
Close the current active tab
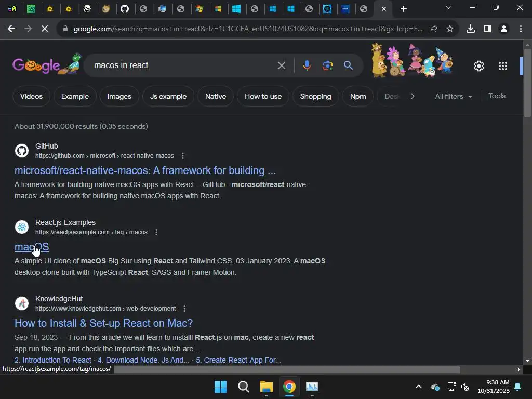(384, 9)
